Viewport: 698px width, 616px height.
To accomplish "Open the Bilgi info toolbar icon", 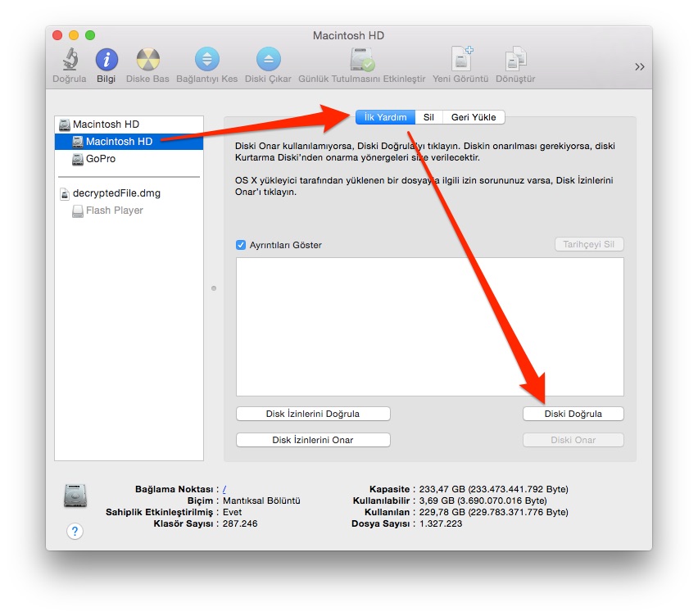I will [107, 61].
